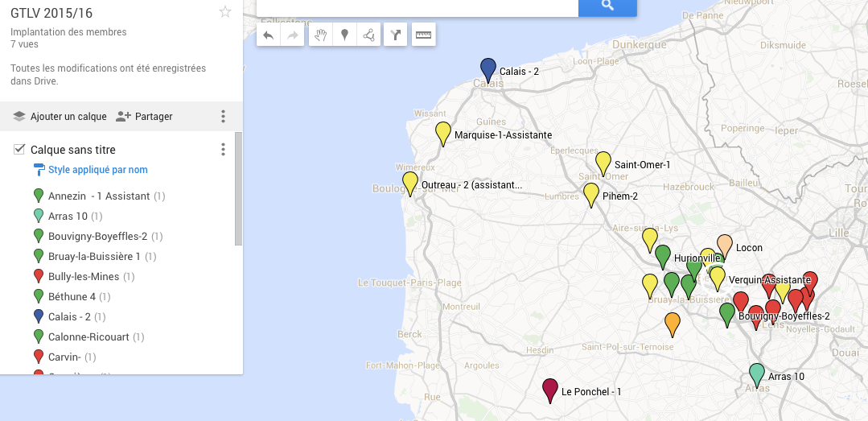Image resolution: width=868 pixels, height=421 pixels.
Task: Click the blue search magnifier button
Action: pos(607,6)
